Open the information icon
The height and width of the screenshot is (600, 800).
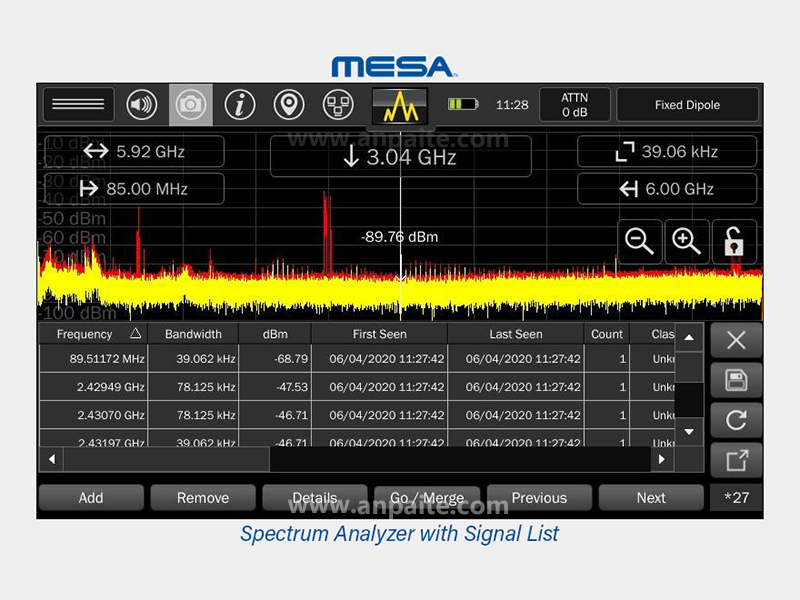point(239,105)
